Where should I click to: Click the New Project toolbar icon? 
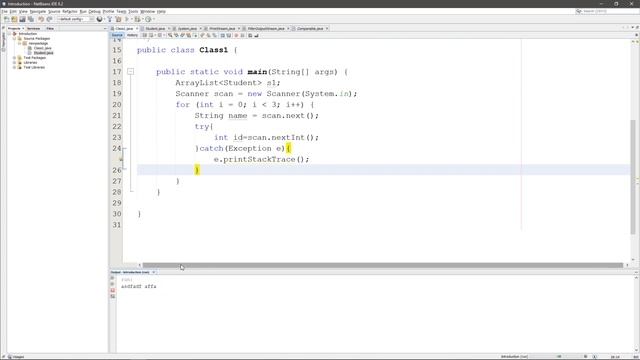14,19
